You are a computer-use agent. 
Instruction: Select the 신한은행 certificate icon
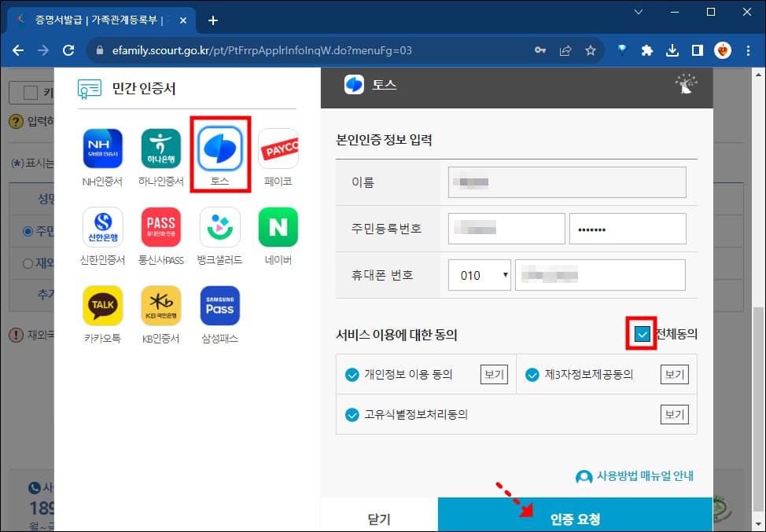tap(101, 227)
